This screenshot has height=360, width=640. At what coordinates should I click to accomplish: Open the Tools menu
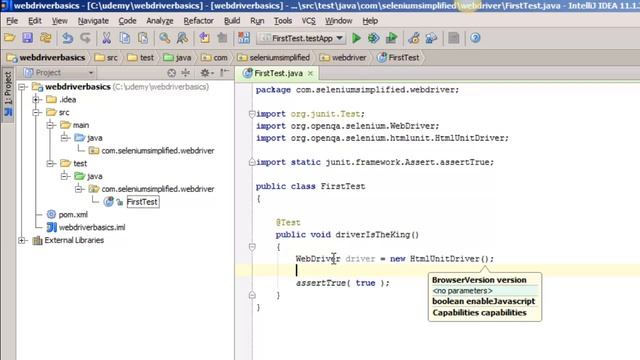click(x=282, y=21)
